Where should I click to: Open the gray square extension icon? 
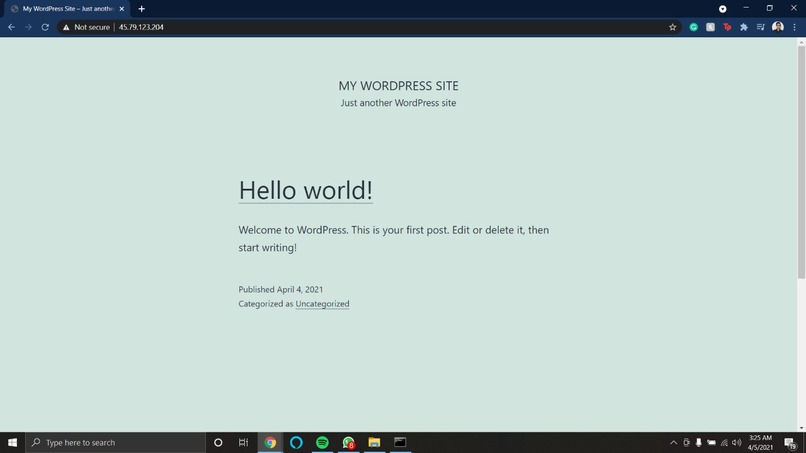710,27
